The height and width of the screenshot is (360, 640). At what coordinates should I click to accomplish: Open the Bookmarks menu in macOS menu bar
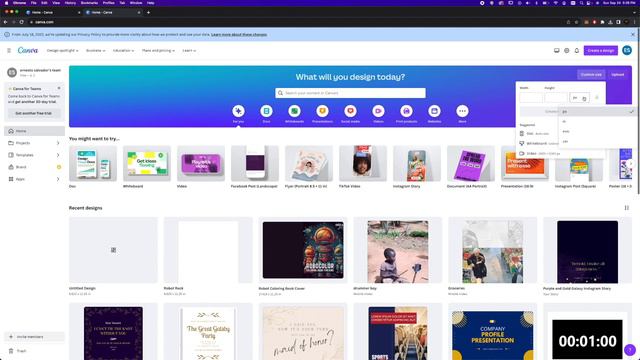point(89,3)
